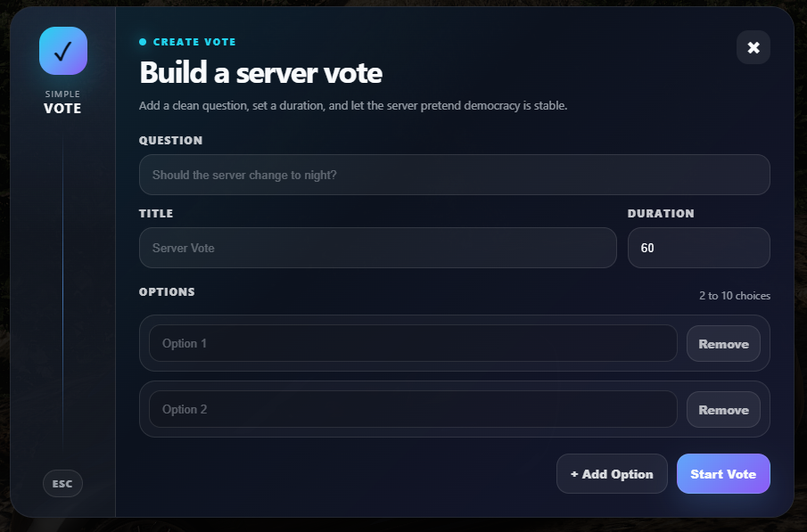This screenshot has width=807, height=532.
Task: Click the 'CREATE VOTE' label text
Action: [194, 42]
